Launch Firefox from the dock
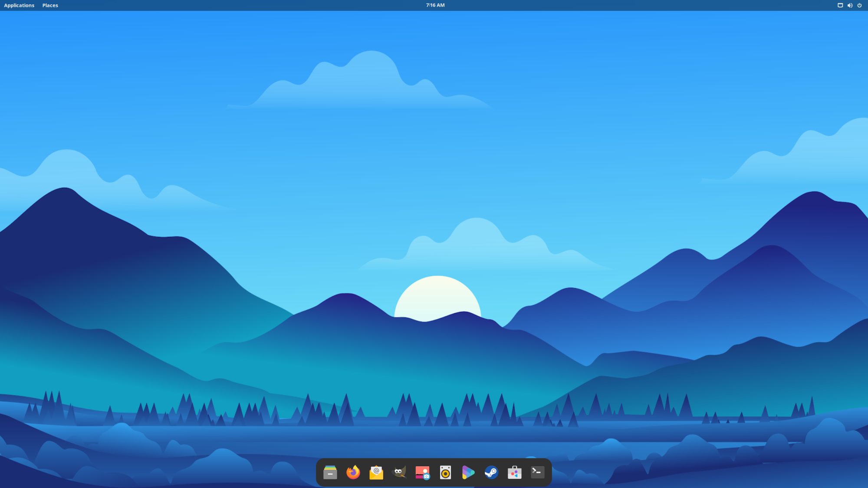Screen dimensions: 868x488 (x=353, y=472)
